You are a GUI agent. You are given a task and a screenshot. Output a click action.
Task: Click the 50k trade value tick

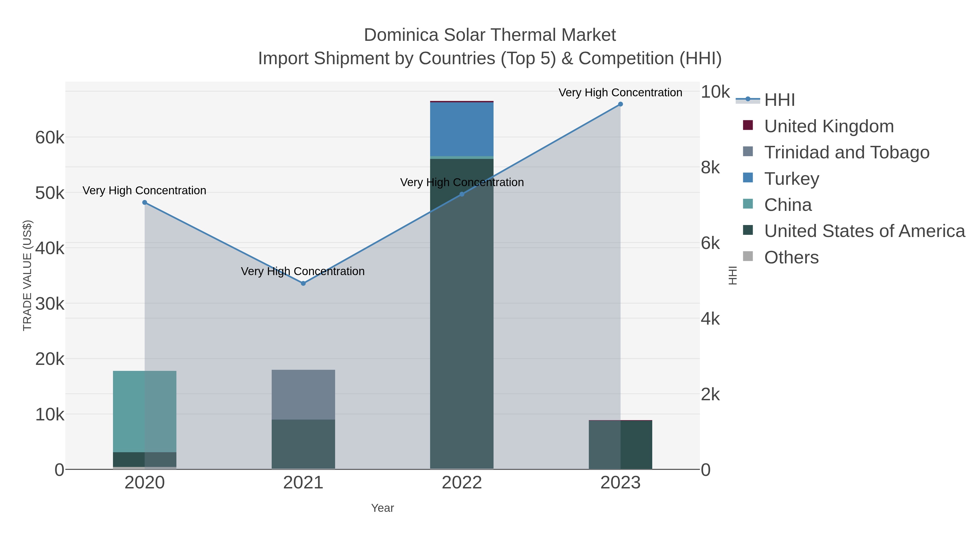click(x=50, y=193)
